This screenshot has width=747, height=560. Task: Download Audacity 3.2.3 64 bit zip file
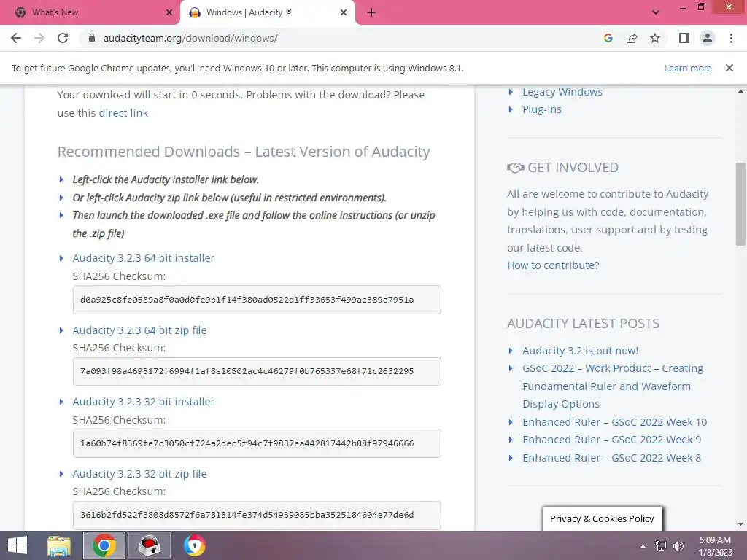[139, 330]
